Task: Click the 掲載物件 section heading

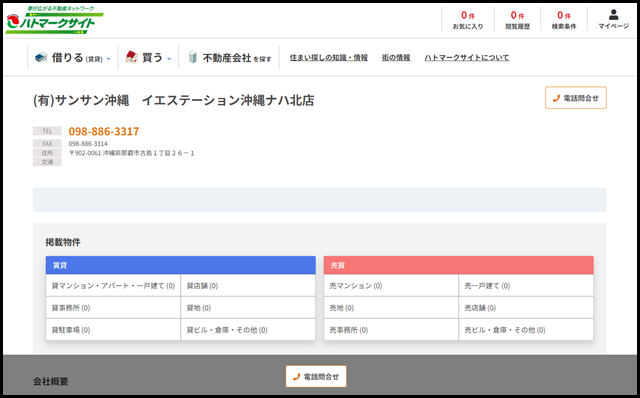Action: click(63, 242)
